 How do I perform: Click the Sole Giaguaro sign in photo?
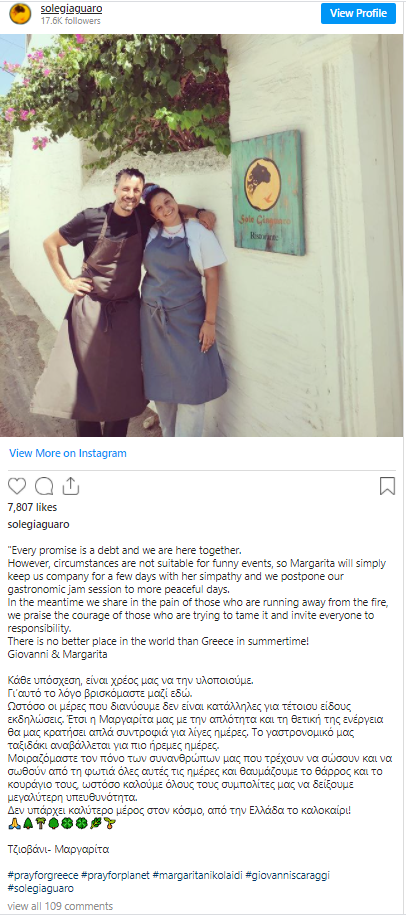click(268, 193)
